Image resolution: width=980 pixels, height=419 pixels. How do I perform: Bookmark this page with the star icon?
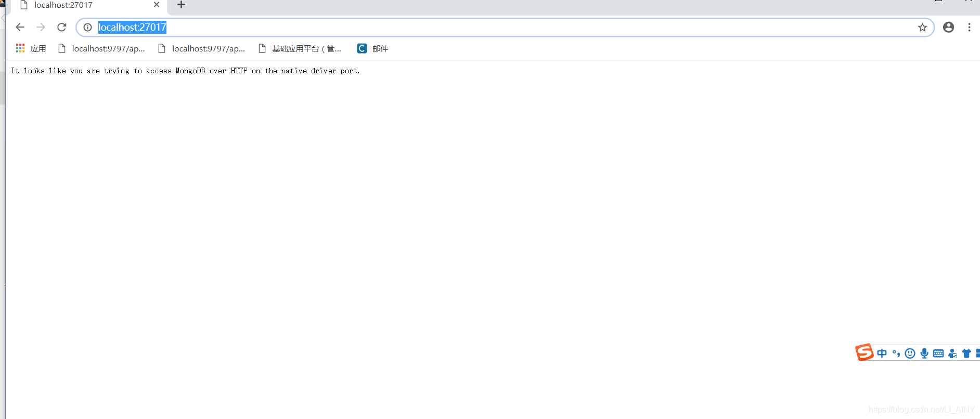(x=922, y=28)
